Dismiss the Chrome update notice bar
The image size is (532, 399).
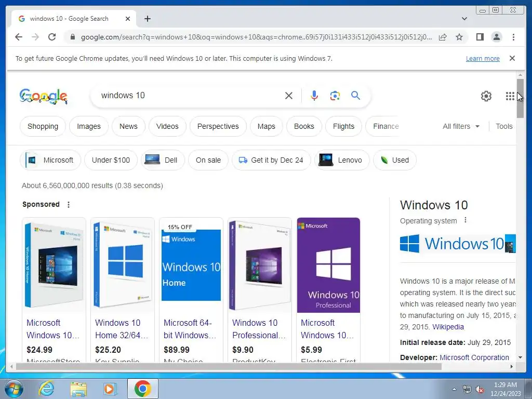tap(512, 58)
